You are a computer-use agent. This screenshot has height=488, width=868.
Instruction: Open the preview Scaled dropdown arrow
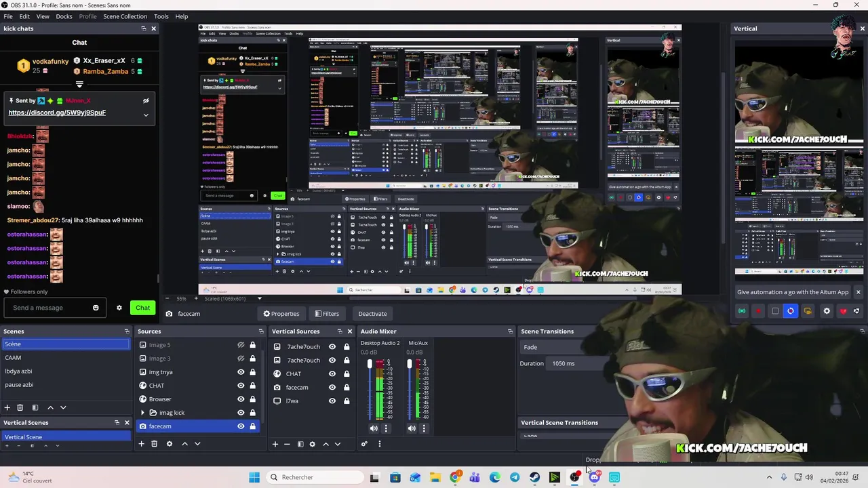tap(259, 299)
